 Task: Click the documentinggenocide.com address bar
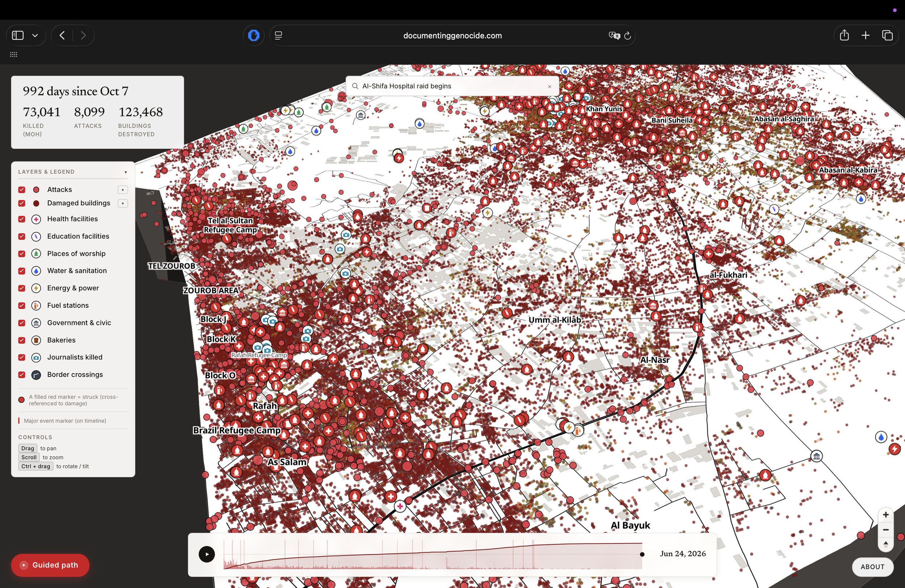[452, 35]
